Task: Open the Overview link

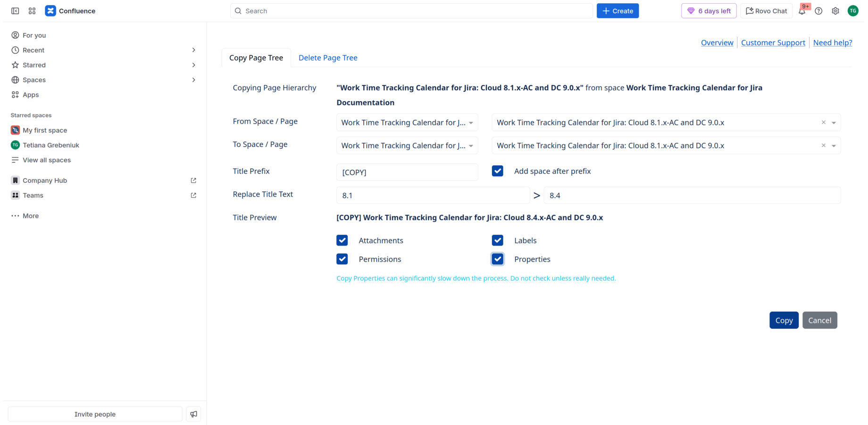Action: [x=717, y=42]
